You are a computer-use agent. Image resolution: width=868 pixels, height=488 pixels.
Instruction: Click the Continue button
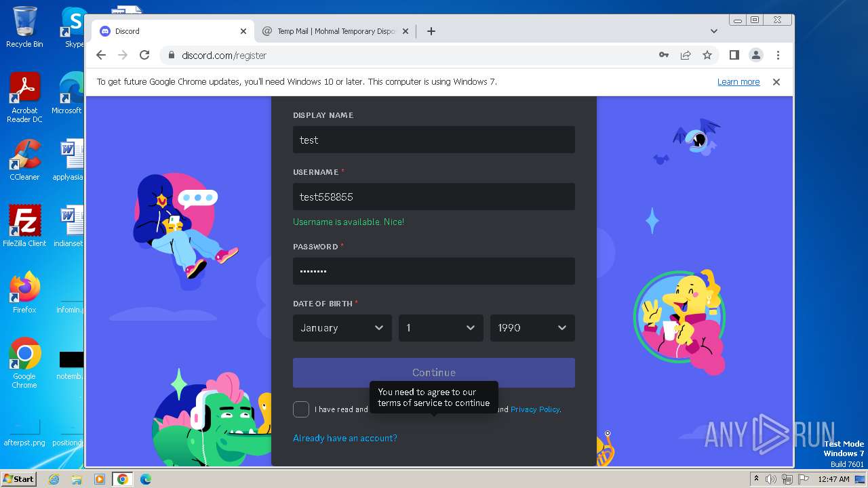pyautogui.click(x=434, y=373)
